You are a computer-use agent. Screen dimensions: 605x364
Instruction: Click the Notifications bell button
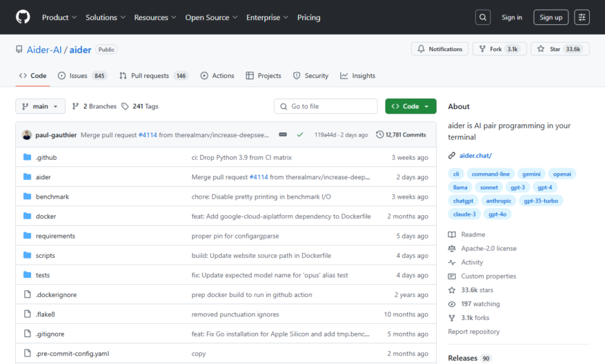pos(439,49)
